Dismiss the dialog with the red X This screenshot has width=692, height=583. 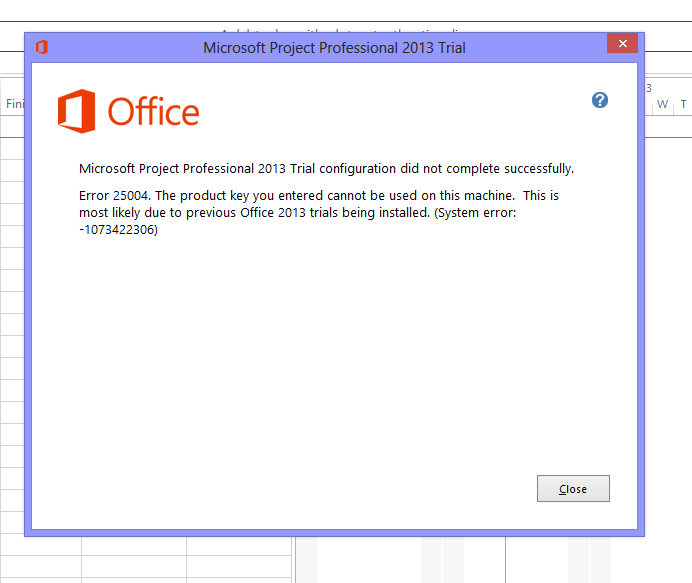coord(622,43)
